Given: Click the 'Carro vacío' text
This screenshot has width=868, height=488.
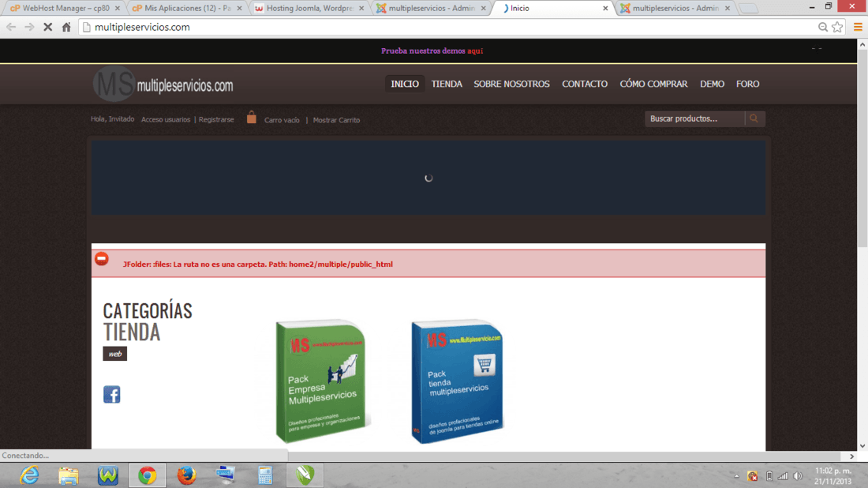Looking at the screenshot, I should click(x=282, y=120).
